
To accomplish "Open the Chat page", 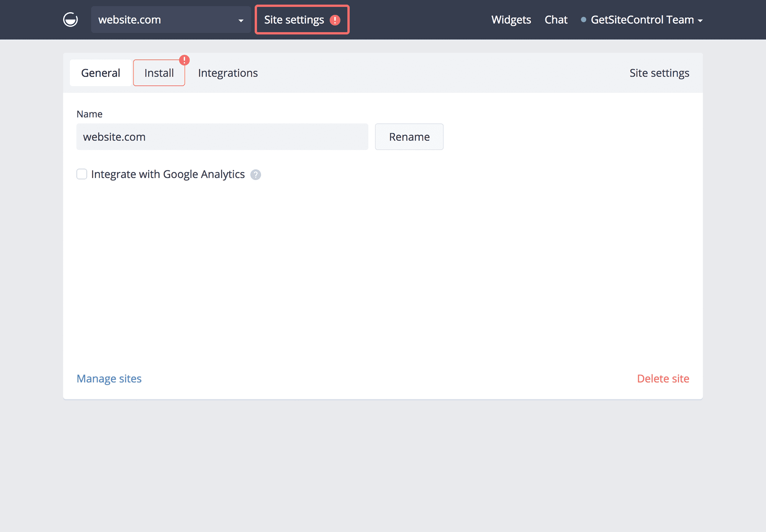I will click(556, 20).
